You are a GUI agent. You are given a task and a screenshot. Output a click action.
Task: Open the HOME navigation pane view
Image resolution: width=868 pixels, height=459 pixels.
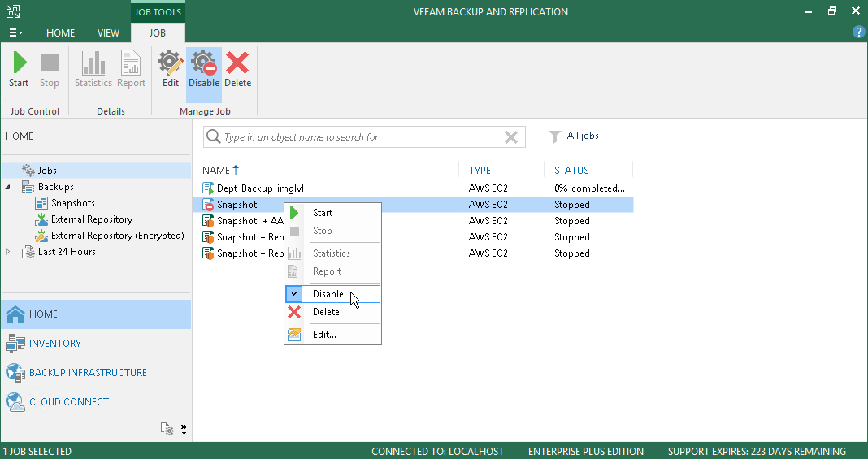coord(97,314)
